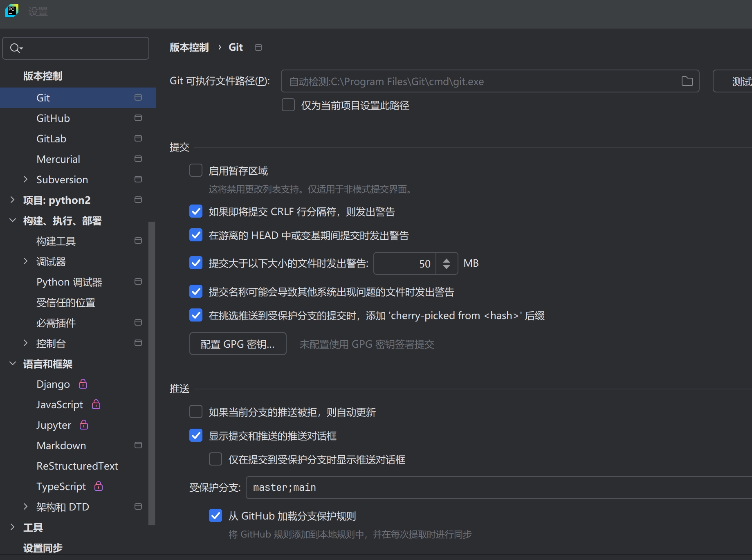Click the project-level icon on the Subversion row
This screenshot has width=752, height=560.
click(138, 179)
